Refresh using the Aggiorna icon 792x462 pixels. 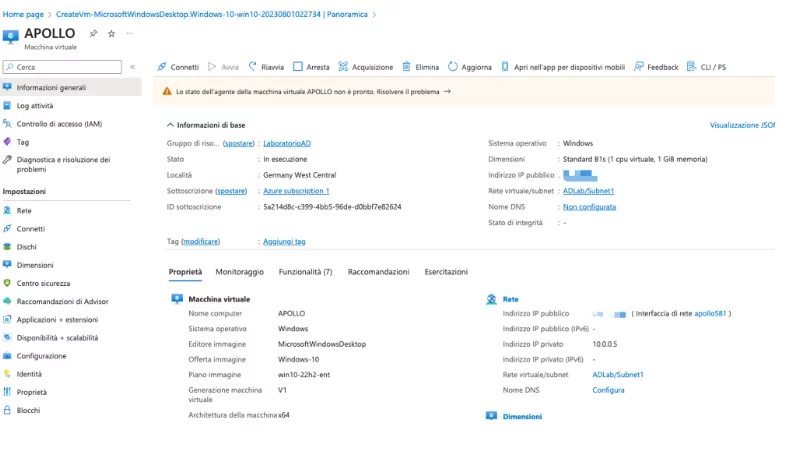click(x=453, y=67)
